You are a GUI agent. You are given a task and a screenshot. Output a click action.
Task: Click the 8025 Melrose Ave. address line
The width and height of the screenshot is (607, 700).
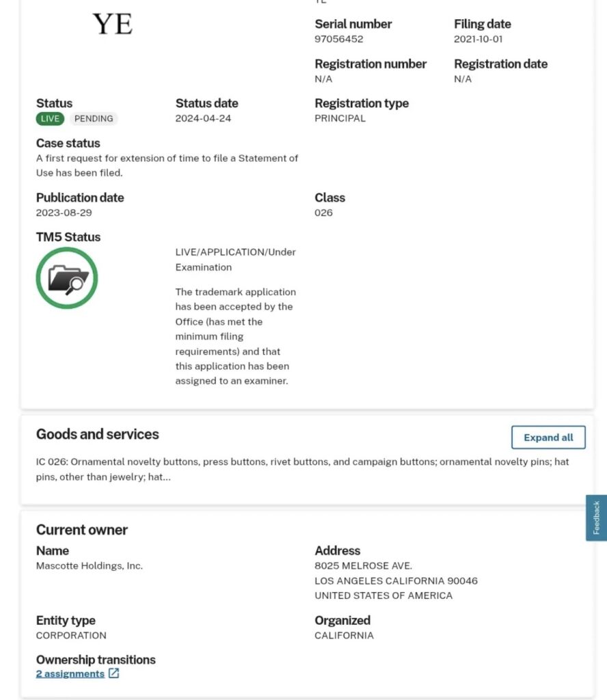[x=363, y=566]
